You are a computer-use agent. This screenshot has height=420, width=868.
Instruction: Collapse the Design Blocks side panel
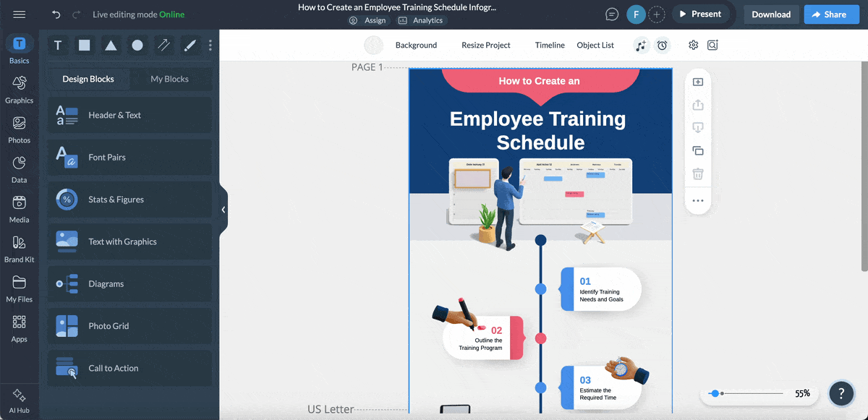[224, 209]
